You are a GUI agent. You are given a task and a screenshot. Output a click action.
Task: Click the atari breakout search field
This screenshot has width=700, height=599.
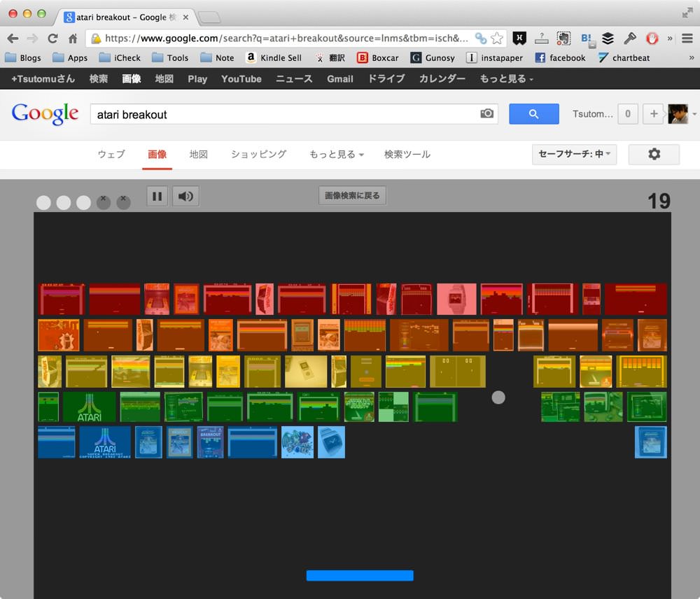pos(286,114)
